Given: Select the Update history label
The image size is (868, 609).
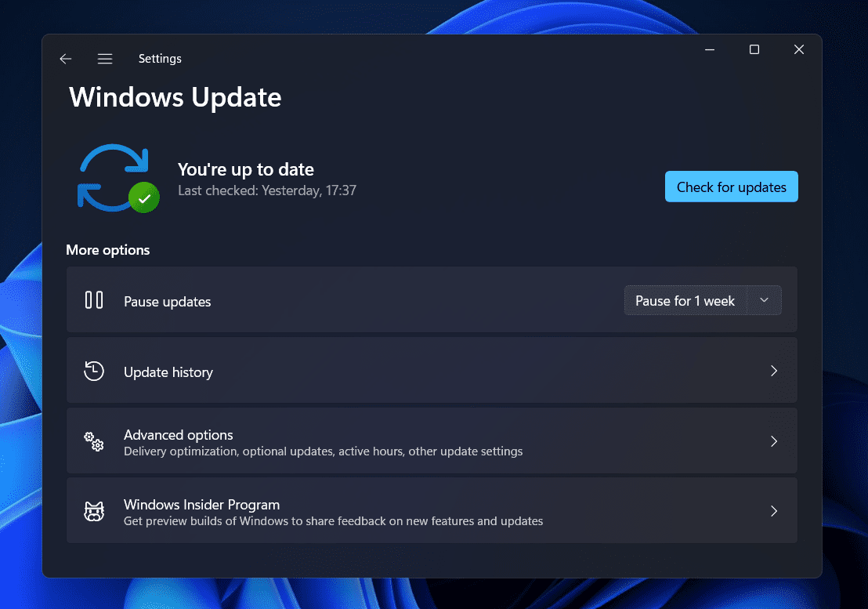Looking at the screenshot, I should (x=168, y=372).
